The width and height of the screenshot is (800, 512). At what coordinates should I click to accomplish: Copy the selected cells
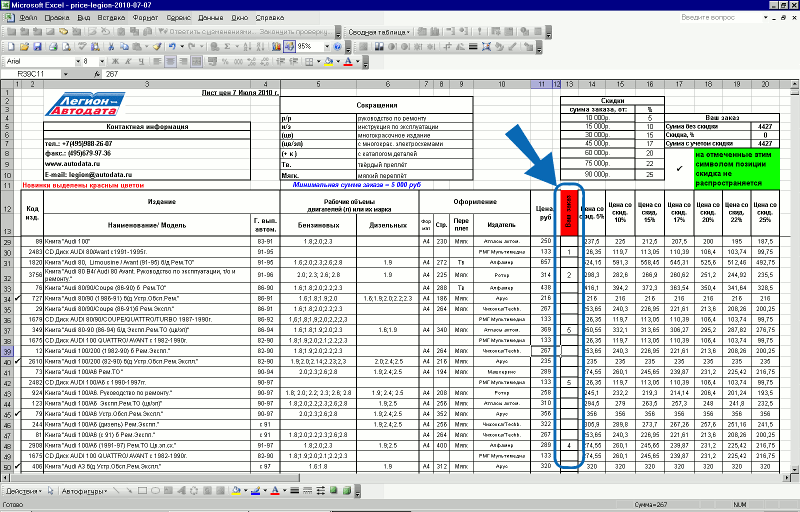[x=124, y=46]
